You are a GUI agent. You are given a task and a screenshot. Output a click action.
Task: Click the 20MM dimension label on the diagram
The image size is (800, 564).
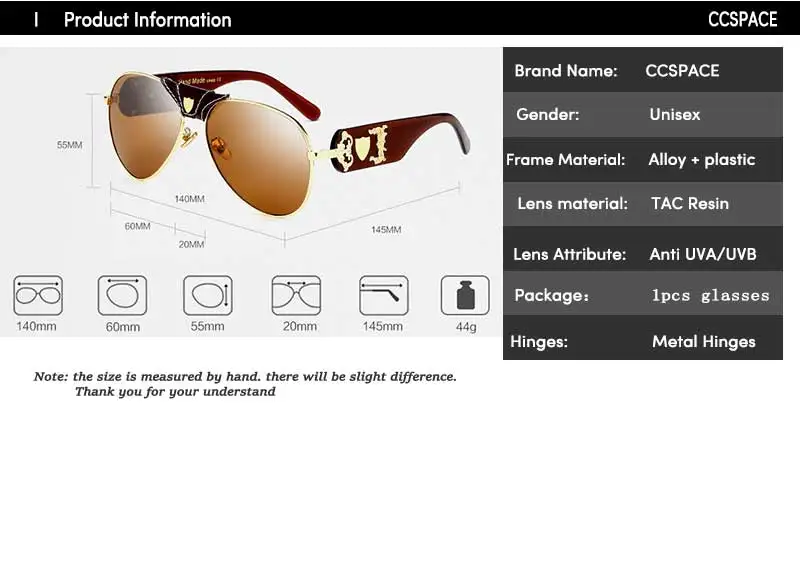pyautogui.click(x=191, y=244)
